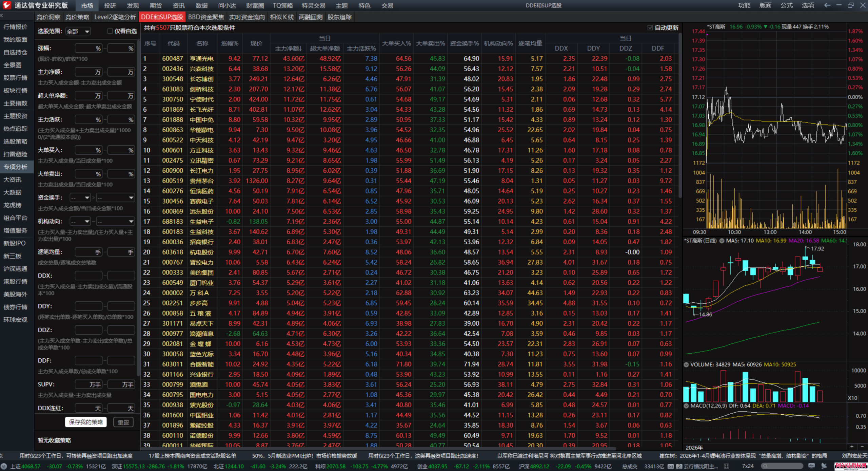The height and width of the screenshot is (471, 868).
Task: Open the 资讯 menu
Action: [x=179, y=5]
